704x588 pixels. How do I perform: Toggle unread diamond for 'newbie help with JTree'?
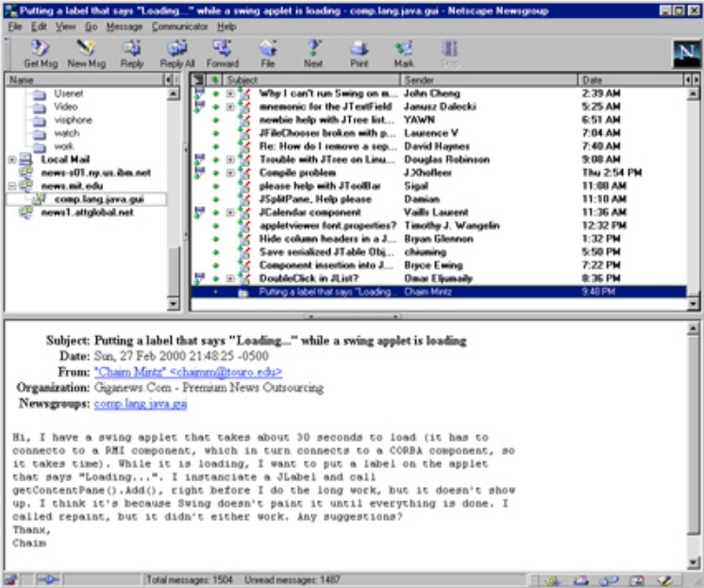(216, 120)
